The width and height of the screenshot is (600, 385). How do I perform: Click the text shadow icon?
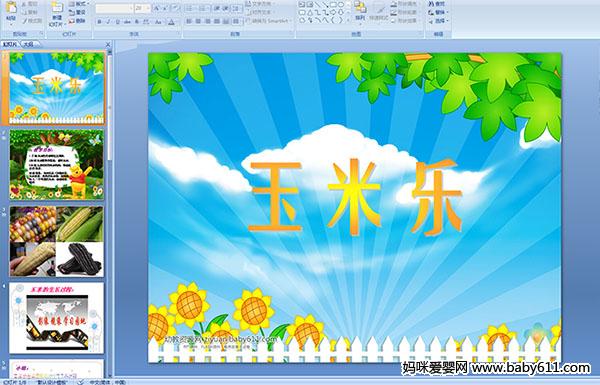[136, 22]
